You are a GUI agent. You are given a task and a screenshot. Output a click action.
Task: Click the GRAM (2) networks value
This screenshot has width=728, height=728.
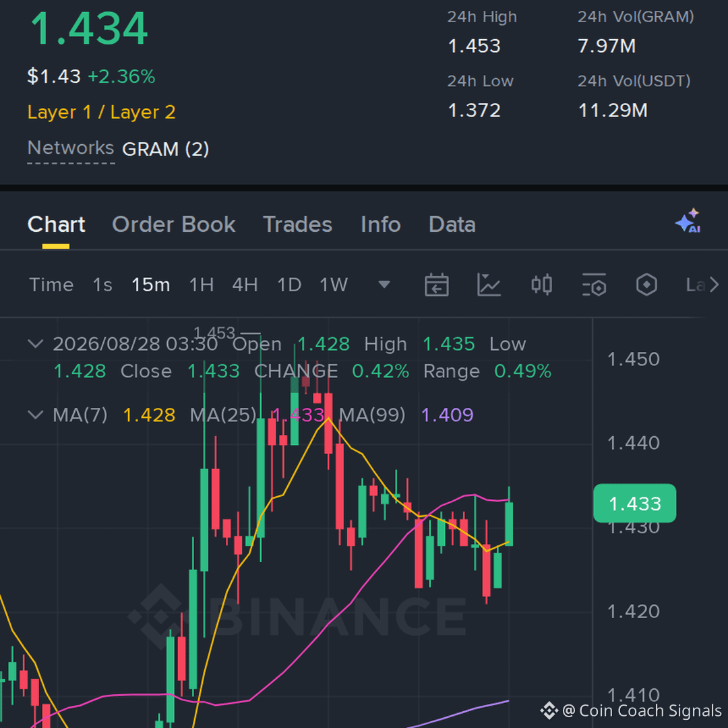[165, 149]
